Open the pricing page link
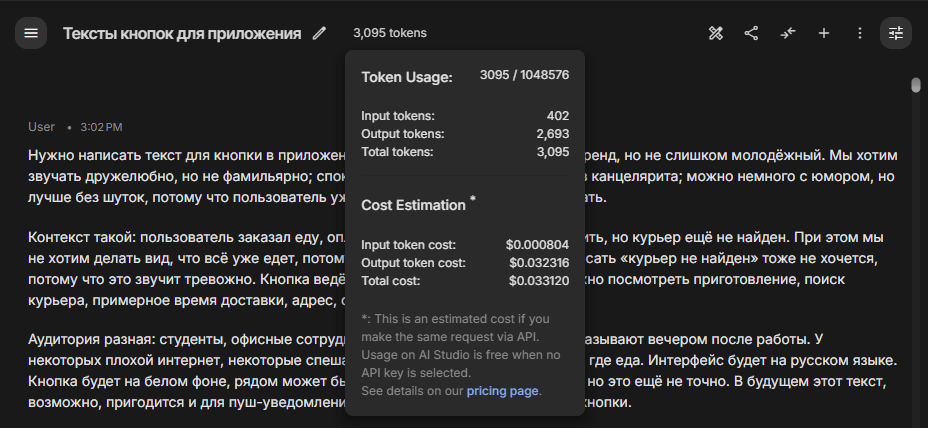The width and height of the screenshot is (928, 428). point(502,391)
